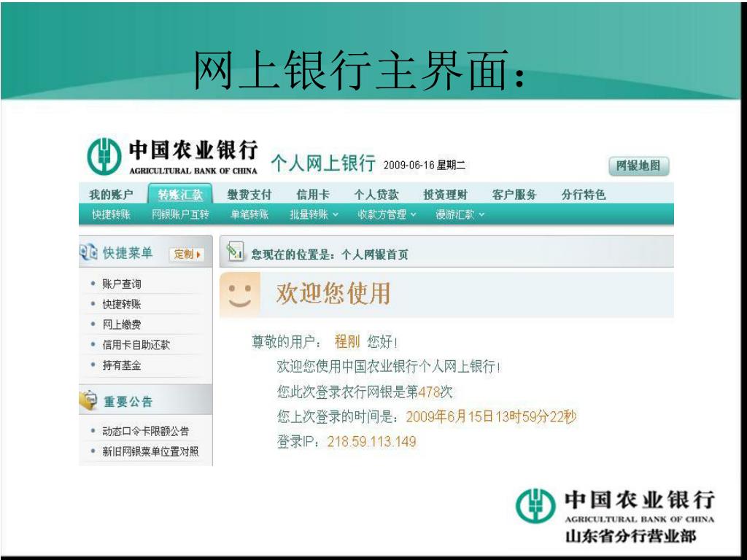Open the 网银地图 site map button
Viewport: 747px width, 560px height.
click(638, 166)
